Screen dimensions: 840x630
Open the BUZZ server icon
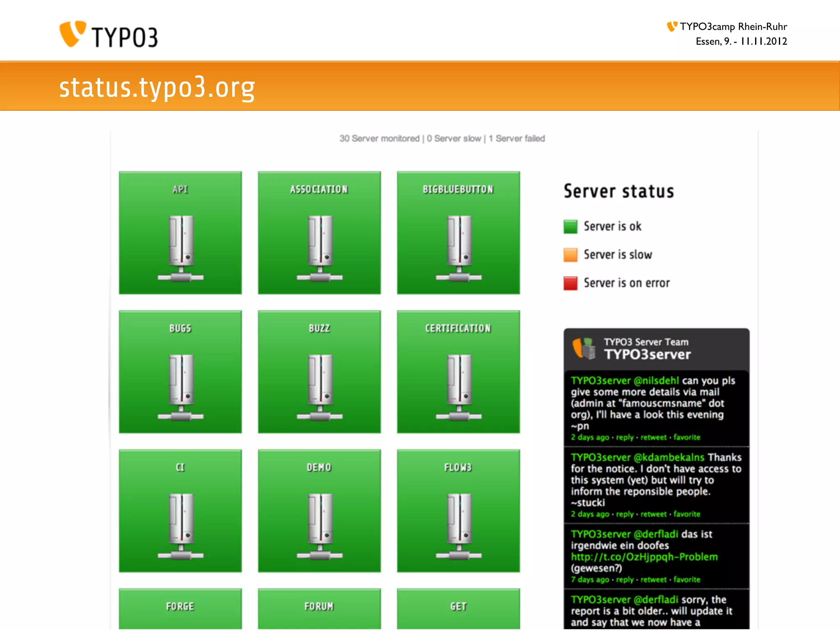pos(320,388)
